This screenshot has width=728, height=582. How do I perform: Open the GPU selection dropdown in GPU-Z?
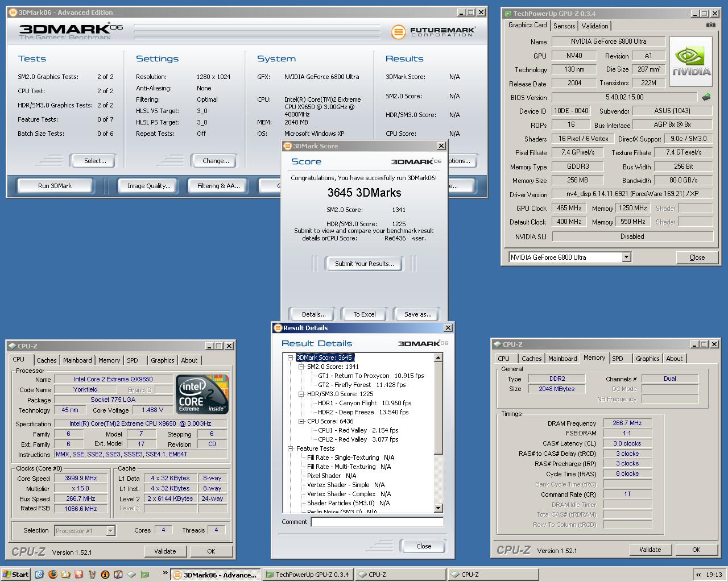[626, 257]
